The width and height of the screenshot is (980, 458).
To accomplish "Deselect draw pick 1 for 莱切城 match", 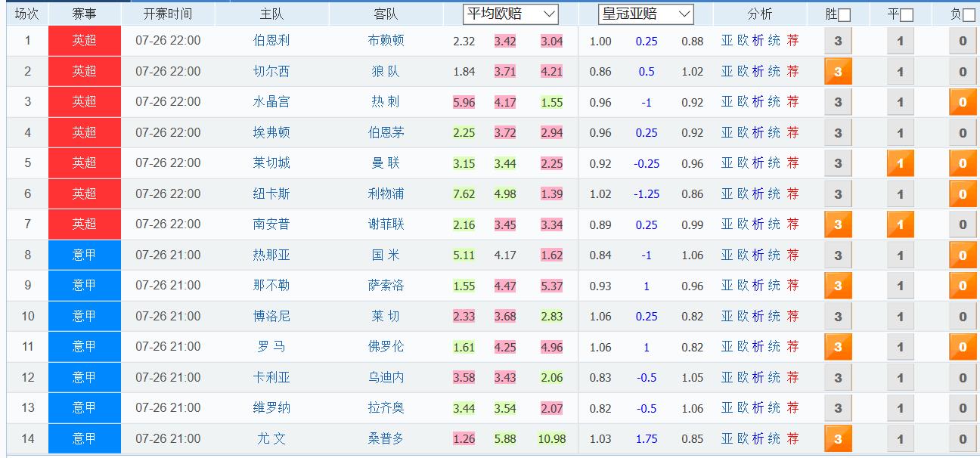I will point(900,163).
